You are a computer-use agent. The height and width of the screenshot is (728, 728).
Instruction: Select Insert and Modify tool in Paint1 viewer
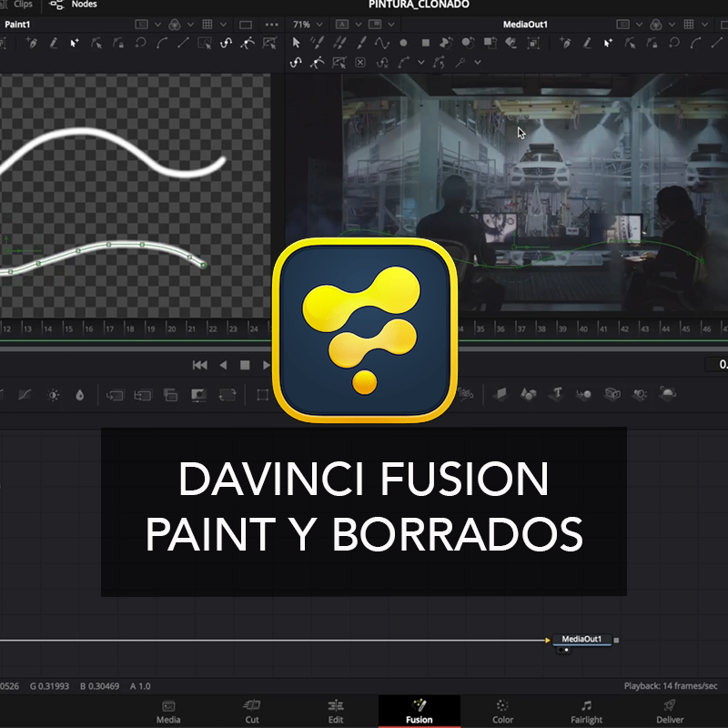[x=75, y=43]
